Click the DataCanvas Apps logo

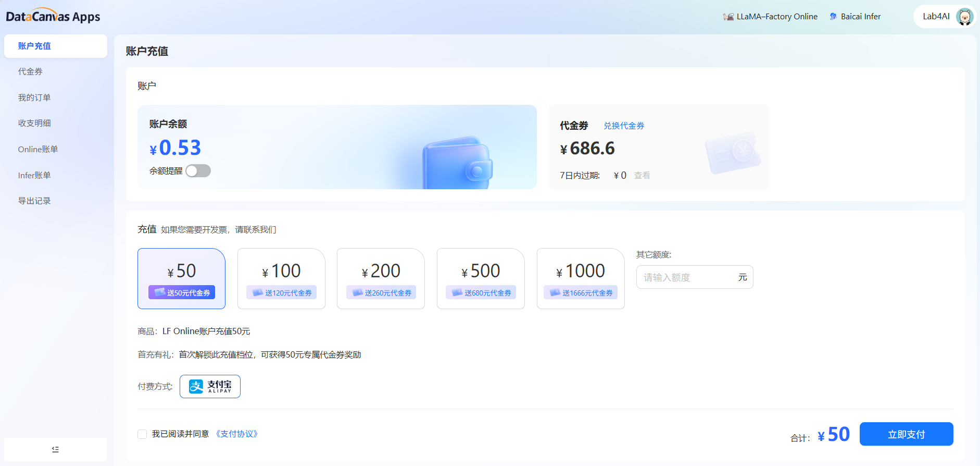(x=53, y=16)
